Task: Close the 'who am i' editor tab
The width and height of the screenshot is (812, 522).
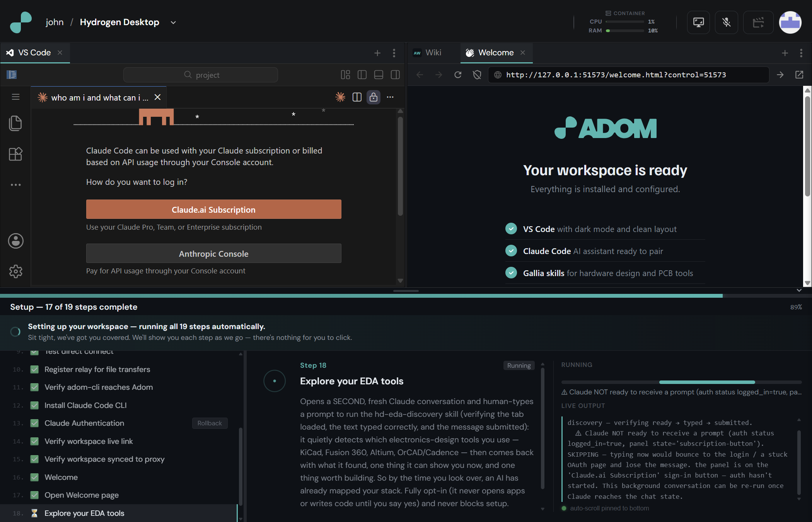Action: tap(157, 97)
